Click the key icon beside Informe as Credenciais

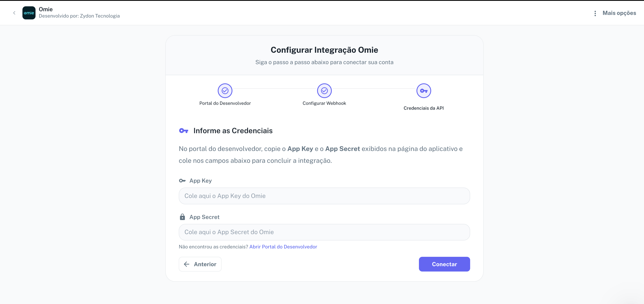[x=183, y=131]
